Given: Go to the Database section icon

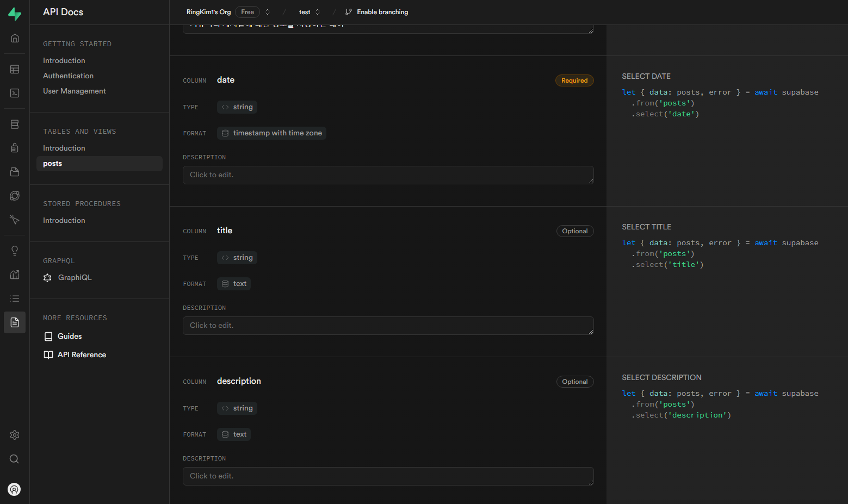Looking at the screenshot, I should click(15, 125).
